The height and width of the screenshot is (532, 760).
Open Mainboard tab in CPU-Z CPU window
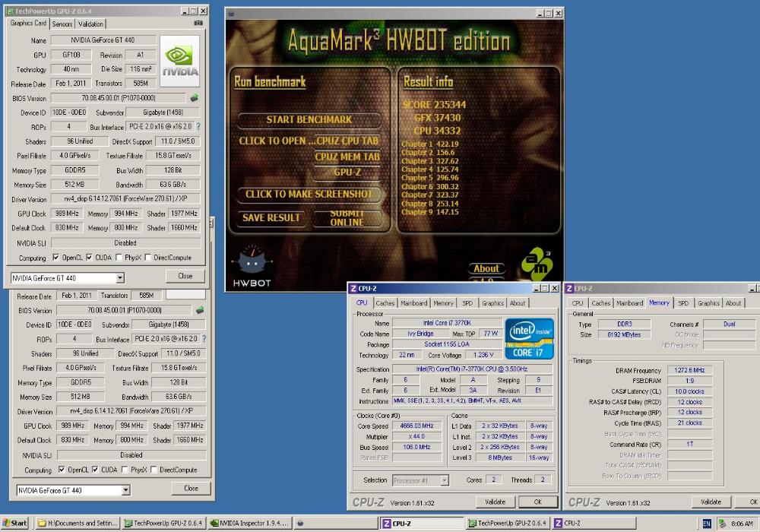(x=414, y=303)
